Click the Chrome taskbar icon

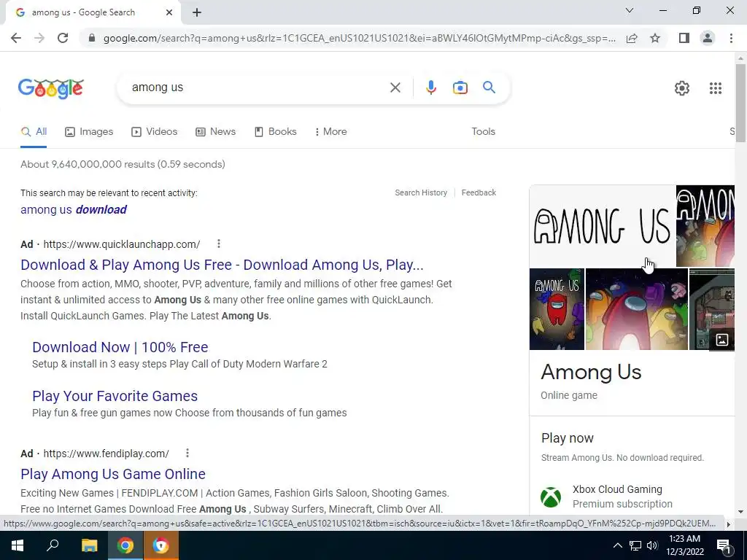point(125,545)
